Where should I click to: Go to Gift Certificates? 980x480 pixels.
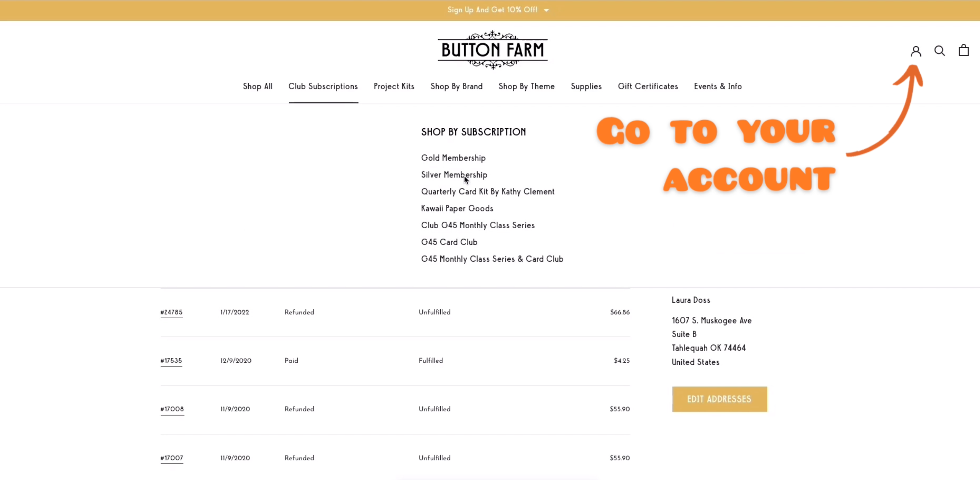click(648, 86)
